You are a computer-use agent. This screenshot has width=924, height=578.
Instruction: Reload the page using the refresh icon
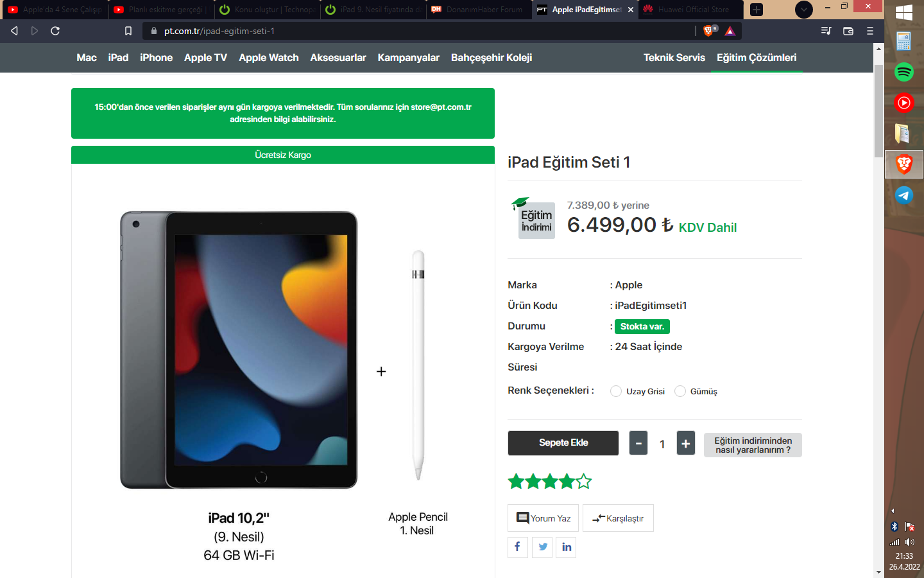(x=55, y=31)
